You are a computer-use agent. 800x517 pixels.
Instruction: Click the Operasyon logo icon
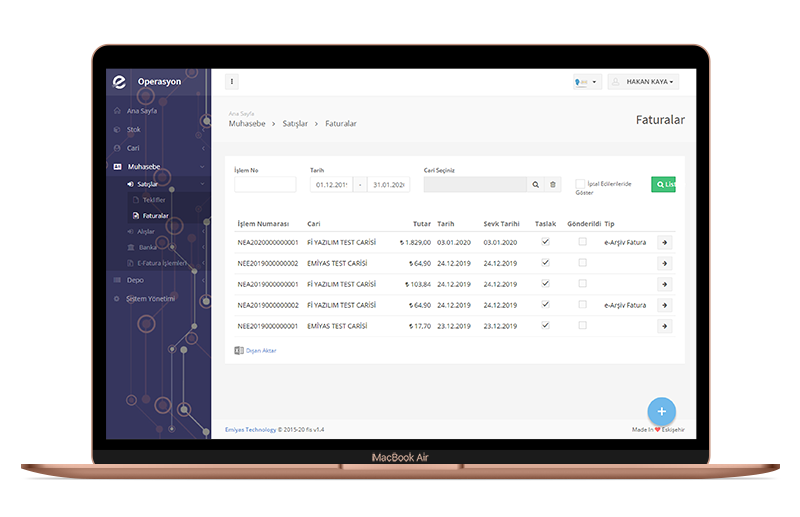[119, 82]
